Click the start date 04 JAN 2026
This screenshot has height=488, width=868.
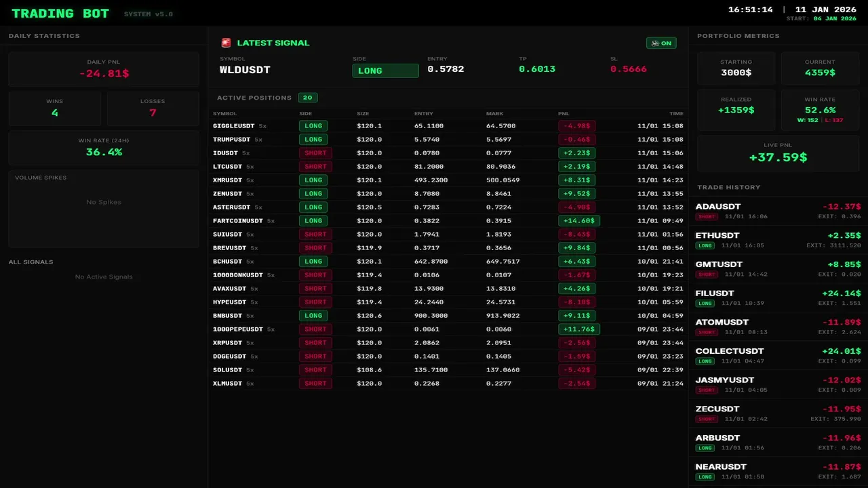point(835,18)
